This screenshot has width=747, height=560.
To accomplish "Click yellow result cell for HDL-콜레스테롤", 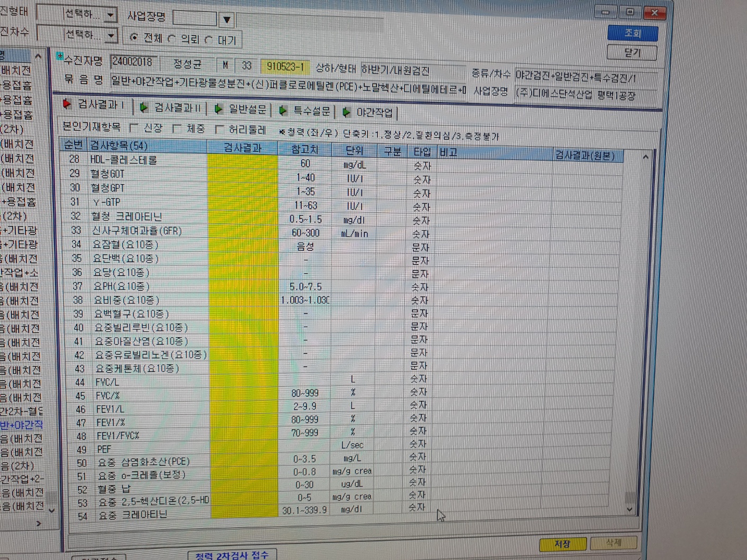I will [242, 161].
